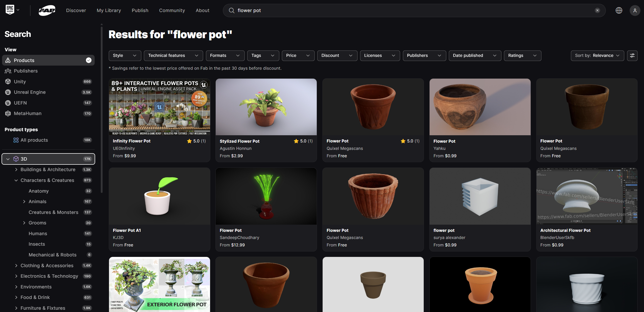Screen dimensions: 644x312
Task: Click the Unreal Engine logo icon in sidebar
Action: [x=8, y=92]
